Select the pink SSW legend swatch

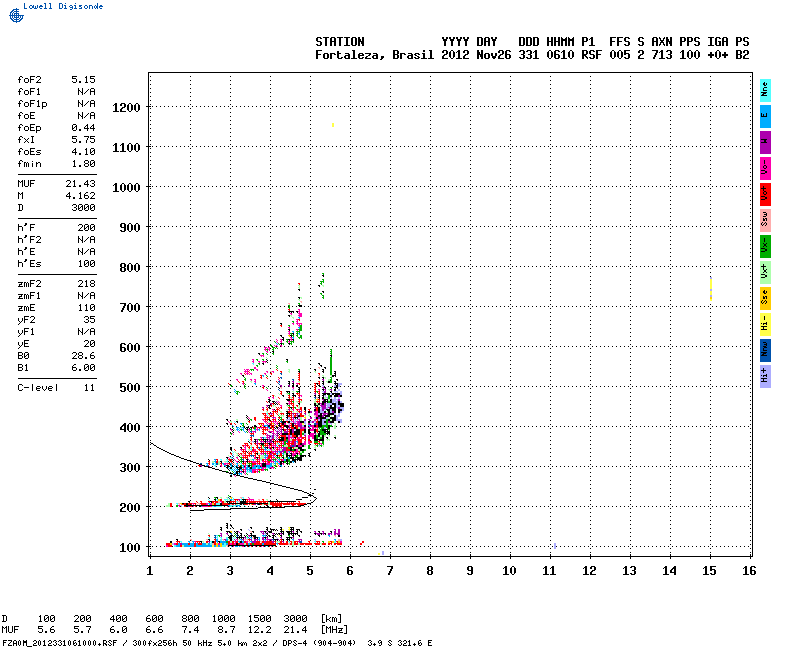(765, 220)
